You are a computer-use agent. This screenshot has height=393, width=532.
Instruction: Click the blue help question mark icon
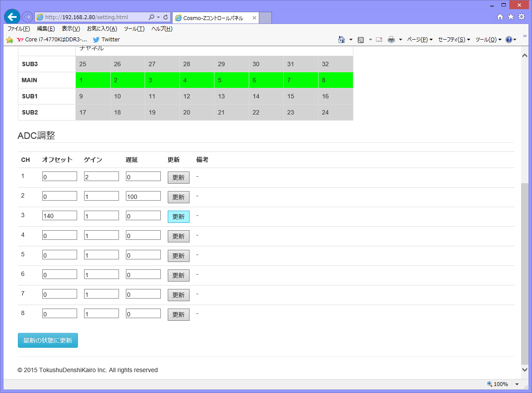(508, 40)
